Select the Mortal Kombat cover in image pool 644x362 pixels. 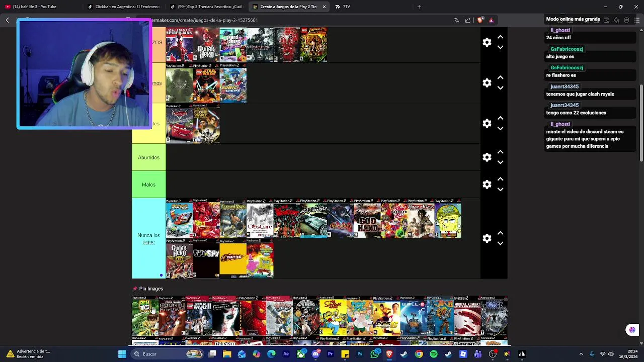467,316
